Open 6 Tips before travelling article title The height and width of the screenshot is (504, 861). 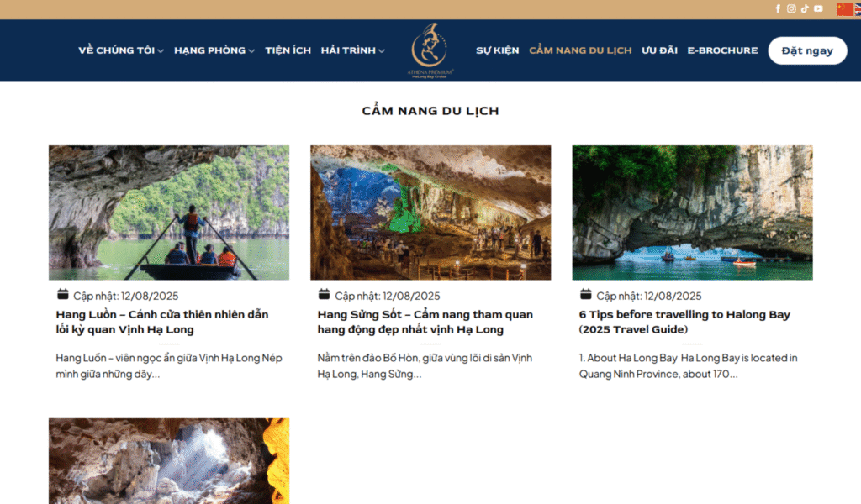pyautogui.click(x=684, y=322)
